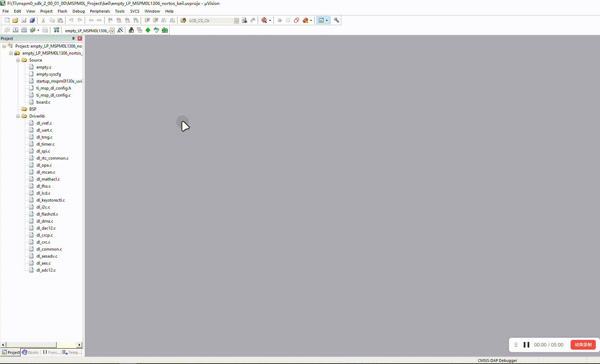The image size is (600, 364).
Task: Open the Debug Session dropdown arrow
Action: (270, 21)
